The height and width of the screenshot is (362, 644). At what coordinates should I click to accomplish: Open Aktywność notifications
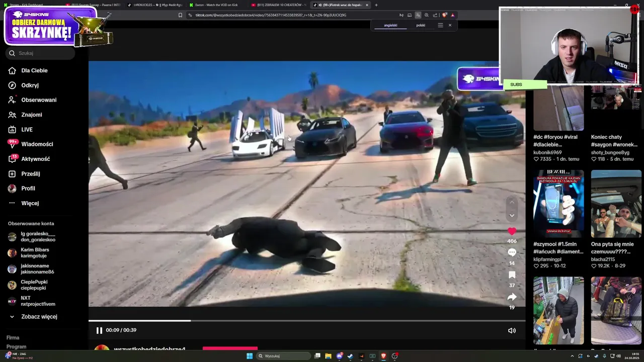pyautogui.click(x=29, y=159)
